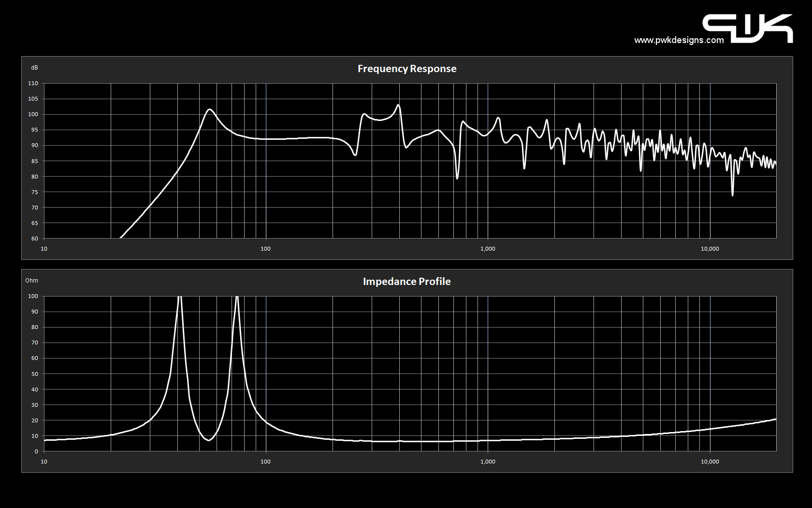The image size is (812, 508).
Task: Click the 75 dB axis label
Action: tap(34, 192)
